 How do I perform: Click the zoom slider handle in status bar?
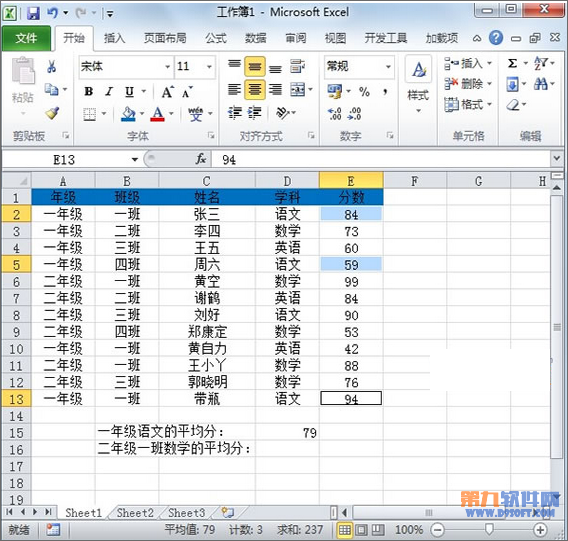pos(489,529)
